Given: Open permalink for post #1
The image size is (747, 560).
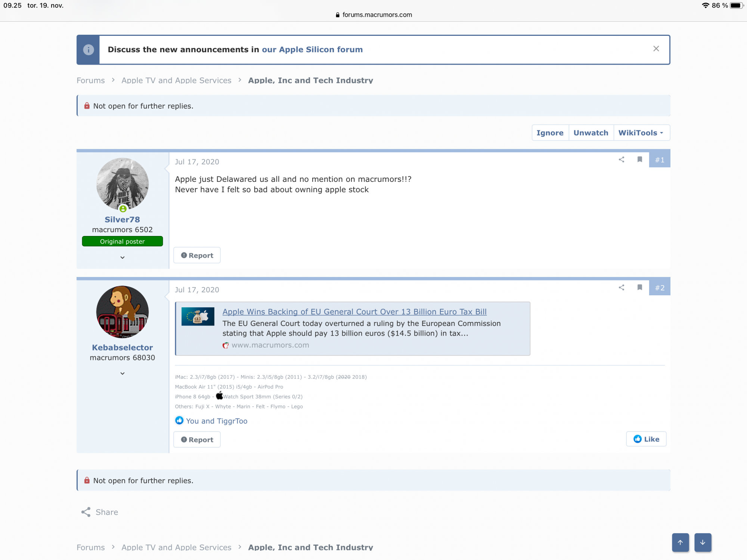Looking at the screenshot, I should point(660,160).
